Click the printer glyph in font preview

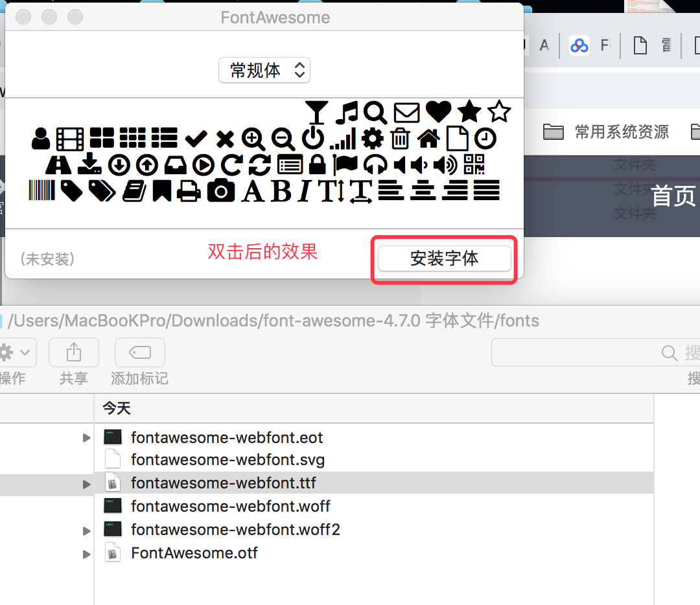point(189,191)
